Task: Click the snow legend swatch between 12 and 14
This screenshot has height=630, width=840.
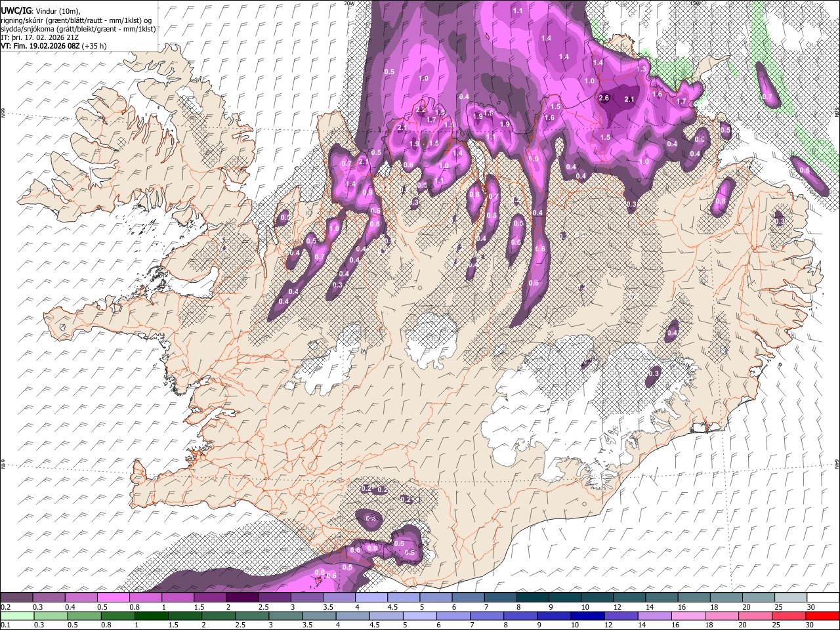Action: click(630, 597)
